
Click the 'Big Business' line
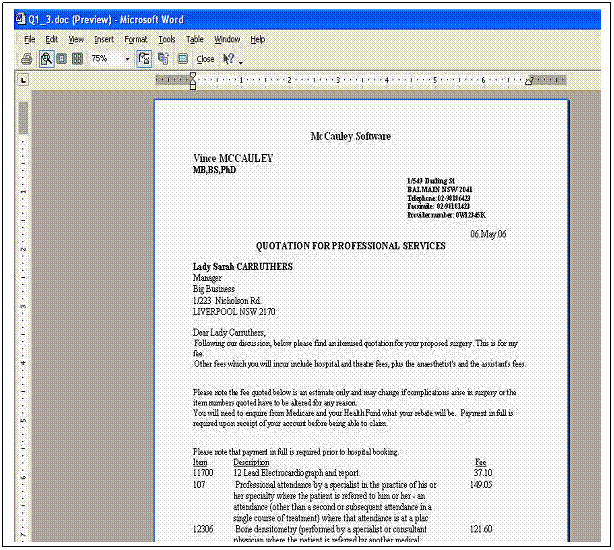coord(214,289)
